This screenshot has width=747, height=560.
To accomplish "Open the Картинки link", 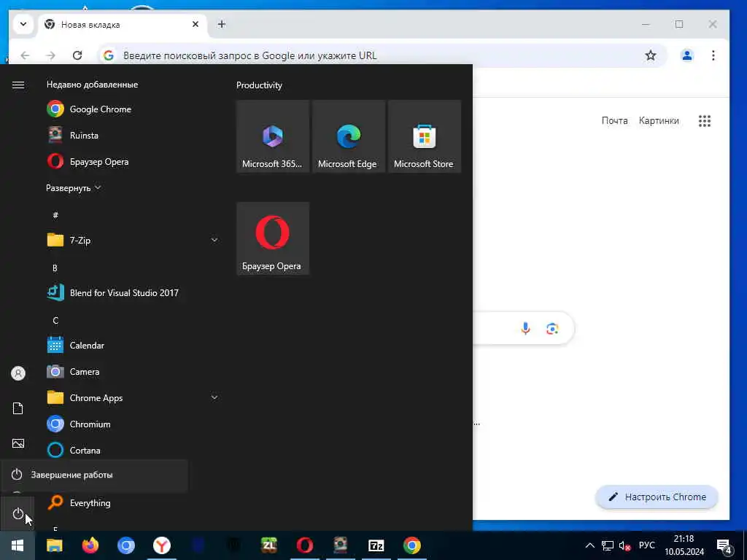I will point(659,120).
